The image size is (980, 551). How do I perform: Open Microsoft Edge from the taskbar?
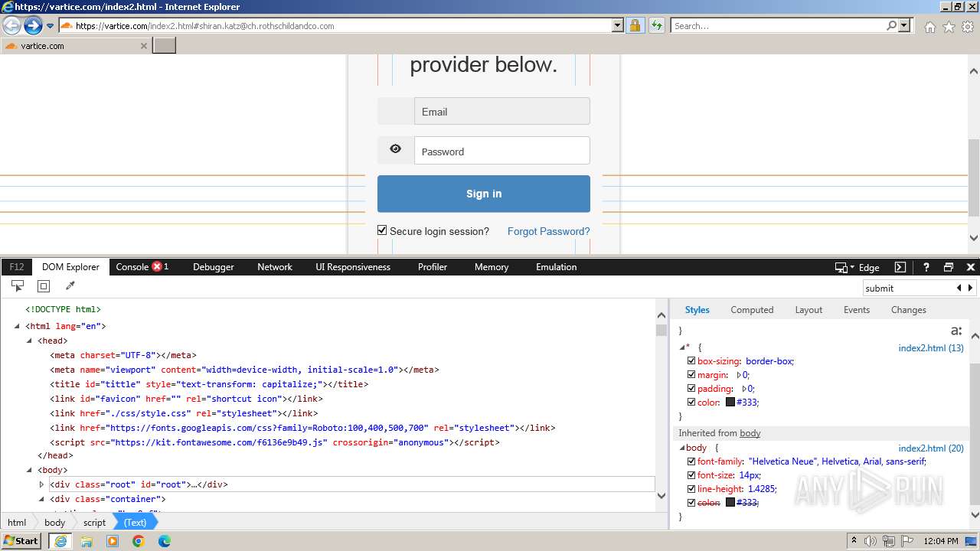click(164, 541)
